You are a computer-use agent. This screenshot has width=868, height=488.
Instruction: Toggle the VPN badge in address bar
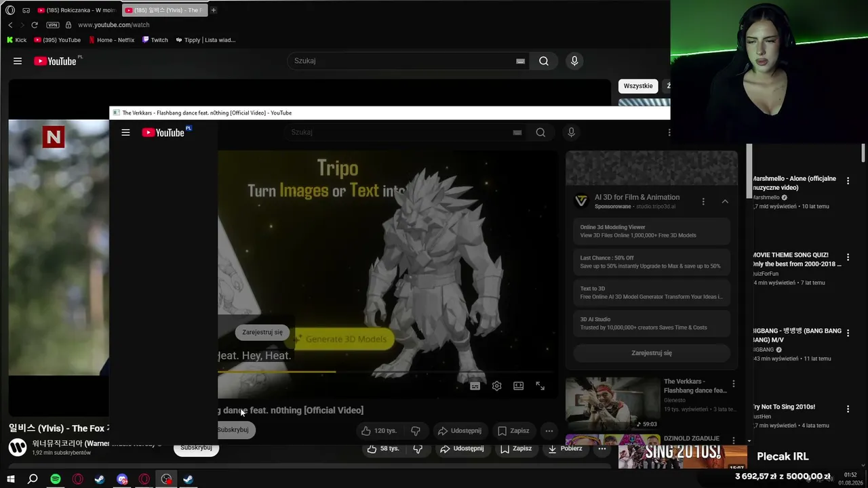coord(52,25)
